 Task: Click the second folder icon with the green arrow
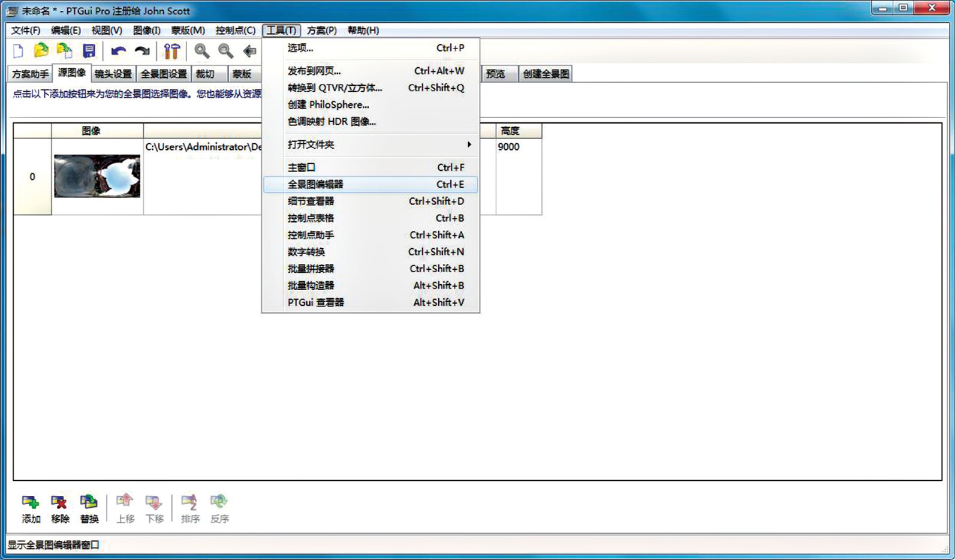click(64, 51)
